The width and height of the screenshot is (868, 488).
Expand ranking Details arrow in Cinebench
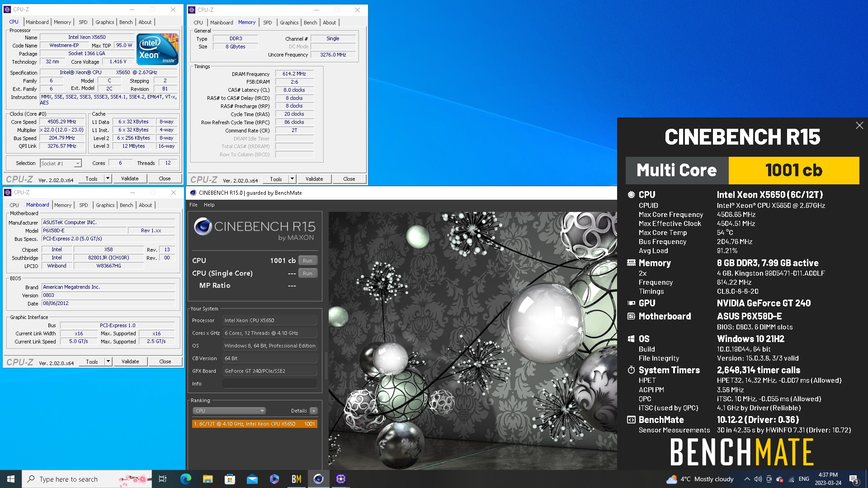click(313, 411)
